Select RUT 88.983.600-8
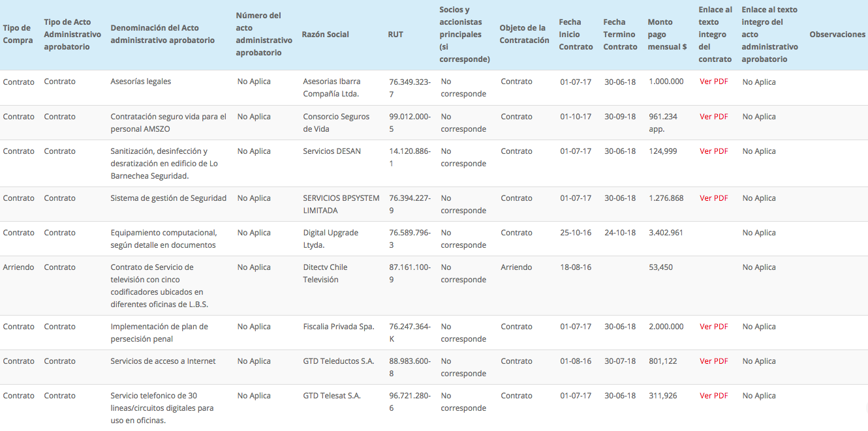The height and width of the screenshot is (431, 868). coord(410,367)
